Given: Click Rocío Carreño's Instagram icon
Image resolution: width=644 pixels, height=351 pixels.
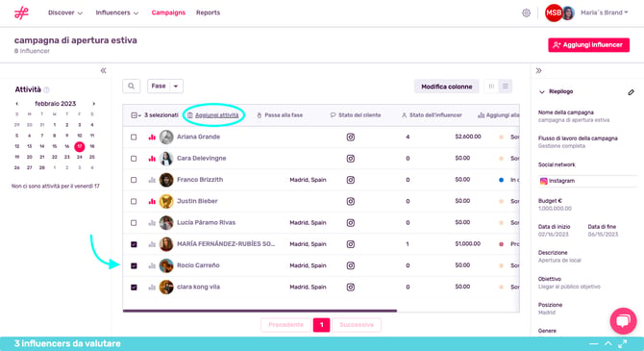Looking at the screenshot, I should [x=350, y=265].
